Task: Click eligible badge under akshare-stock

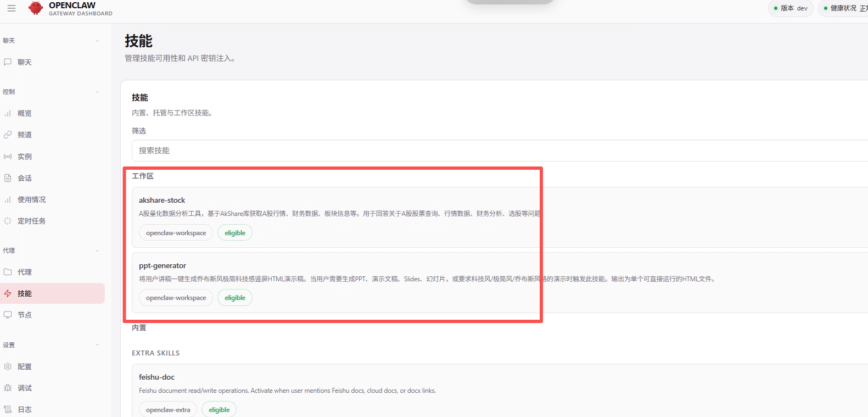Action: [235, 233]
